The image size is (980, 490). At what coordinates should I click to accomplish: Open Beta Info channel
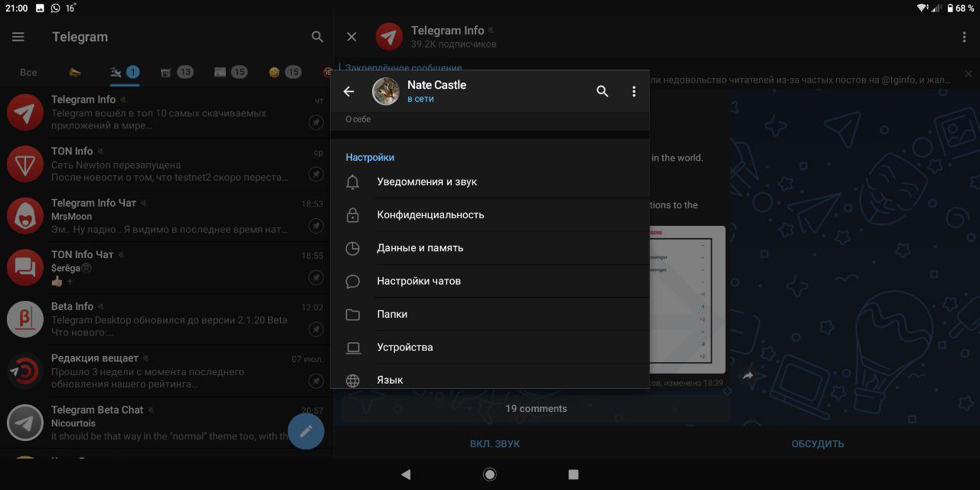click(x=166, y=319)
